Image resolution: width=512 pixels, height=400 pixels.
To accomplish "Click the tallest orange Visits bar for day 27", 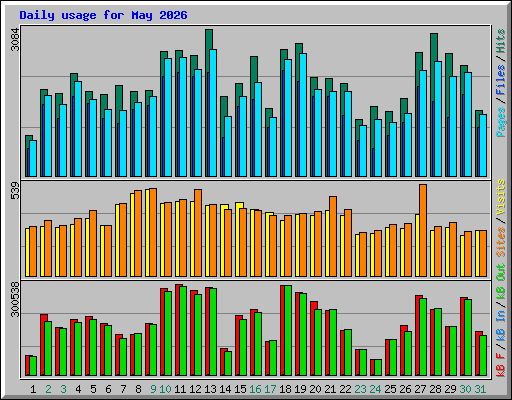I will (423, 230).
